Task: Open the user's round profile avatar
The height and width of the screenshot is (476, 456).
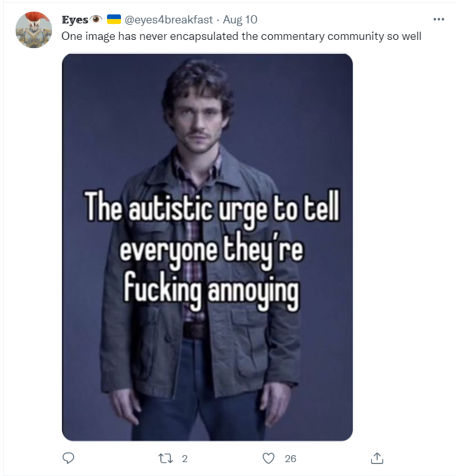Action: click(34, 30)
